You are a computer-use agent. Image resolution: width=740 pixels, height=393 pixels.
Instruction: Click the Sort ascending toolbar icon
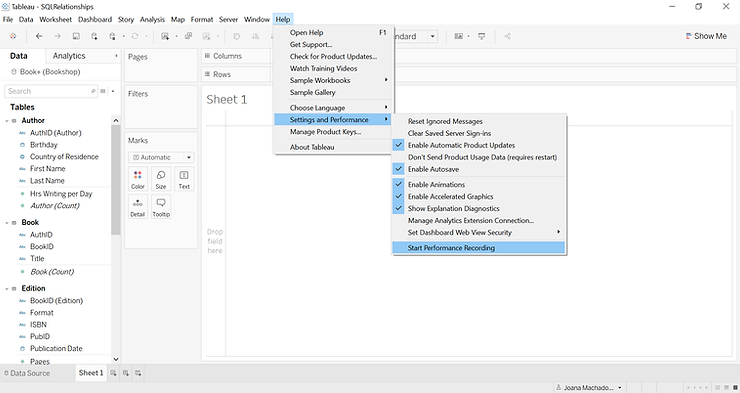(255, 36)
